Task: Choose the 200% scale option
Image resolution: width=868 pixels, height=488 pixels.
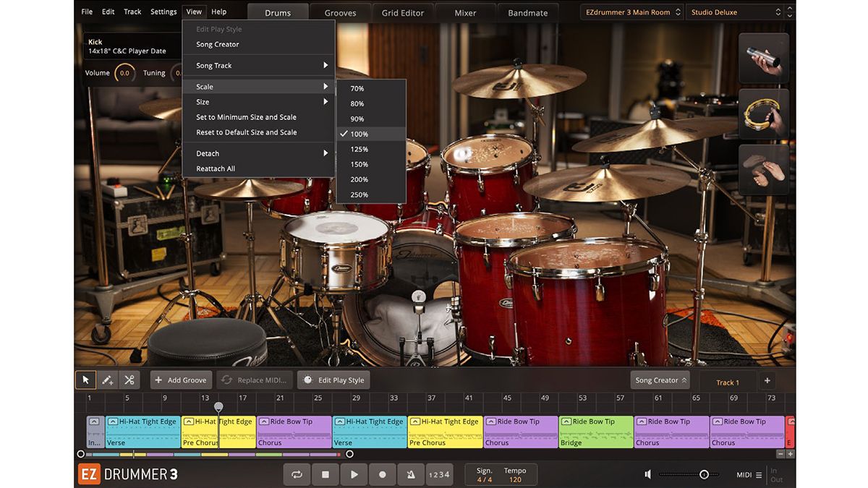Action: [372, 179]
